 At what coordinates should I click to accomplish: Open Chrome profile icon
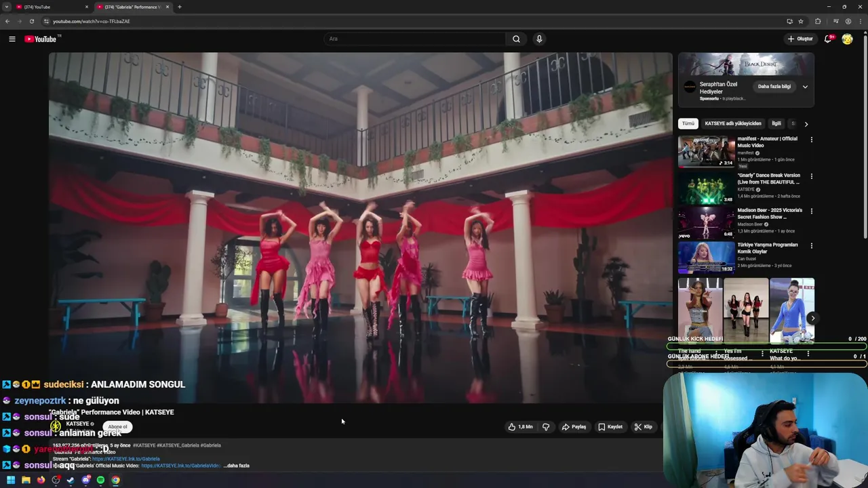(x=848, y=21)
